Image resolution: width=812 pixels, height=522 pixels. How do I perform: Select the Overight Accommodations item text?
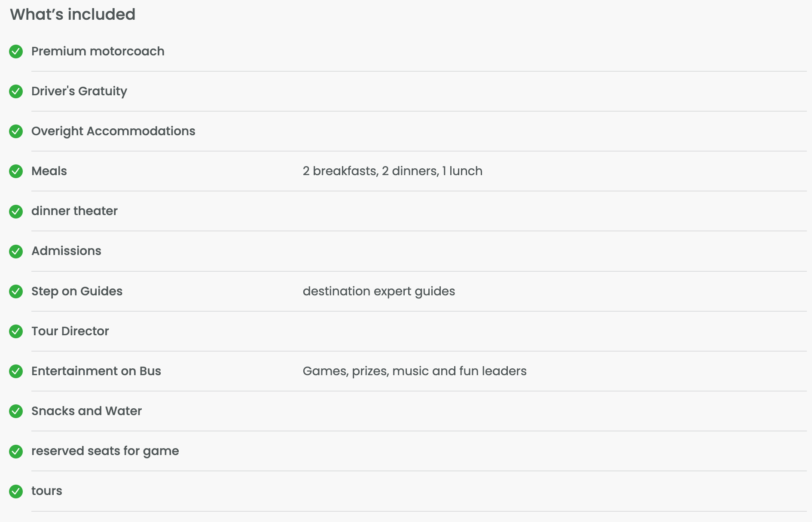[113, 131]
